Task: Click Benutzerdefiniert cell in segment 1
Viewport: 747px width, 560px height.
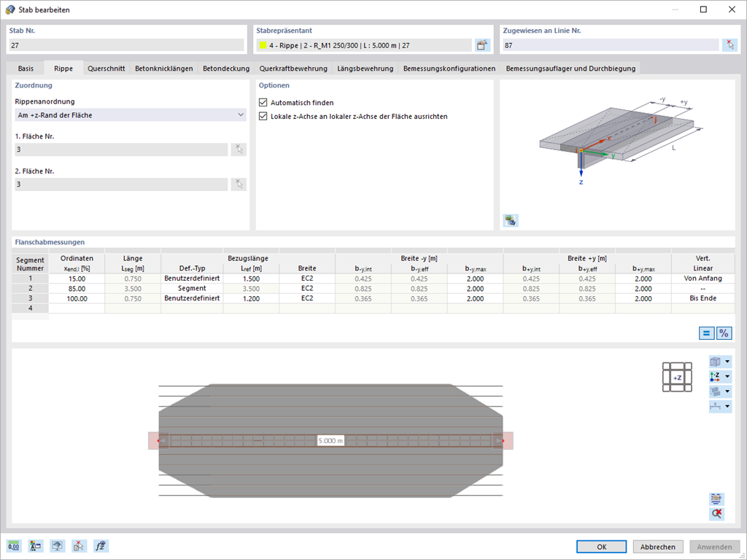Action: pos(192,279)
